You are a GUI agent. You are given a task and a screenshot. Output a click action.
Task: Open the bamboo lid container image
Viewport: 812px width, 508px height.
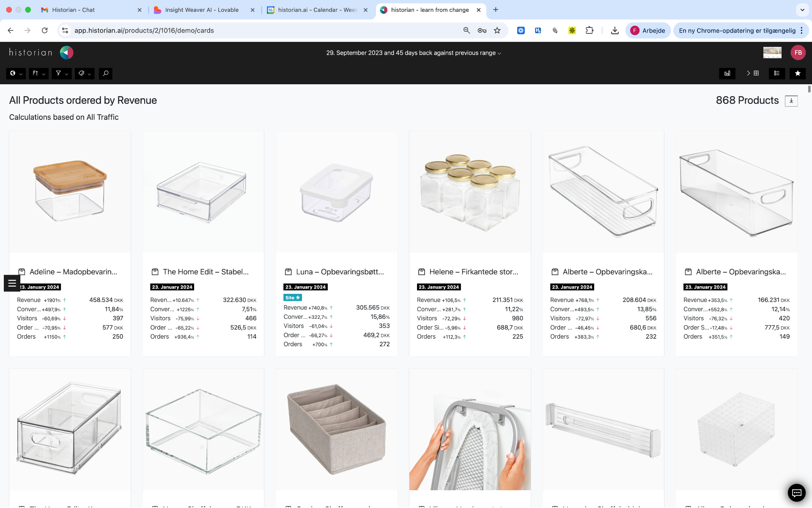pos(70,192)
